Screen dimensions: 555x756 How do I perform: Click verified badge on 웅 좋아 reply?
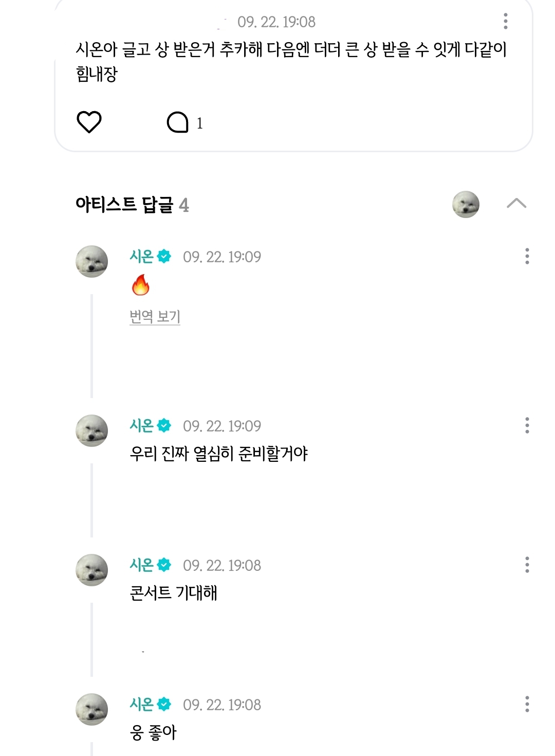point(164,705)
